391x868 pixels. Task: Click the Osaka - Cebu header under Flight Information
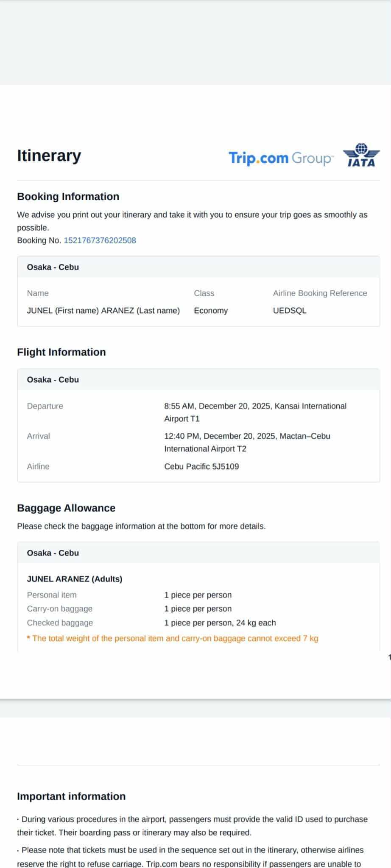pos(53,380)
